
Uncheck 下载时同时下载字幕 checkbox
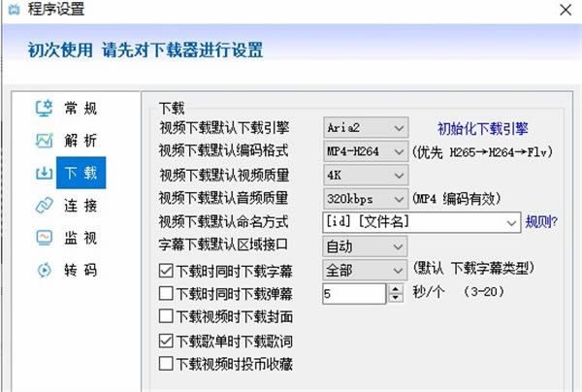point(166,270)
